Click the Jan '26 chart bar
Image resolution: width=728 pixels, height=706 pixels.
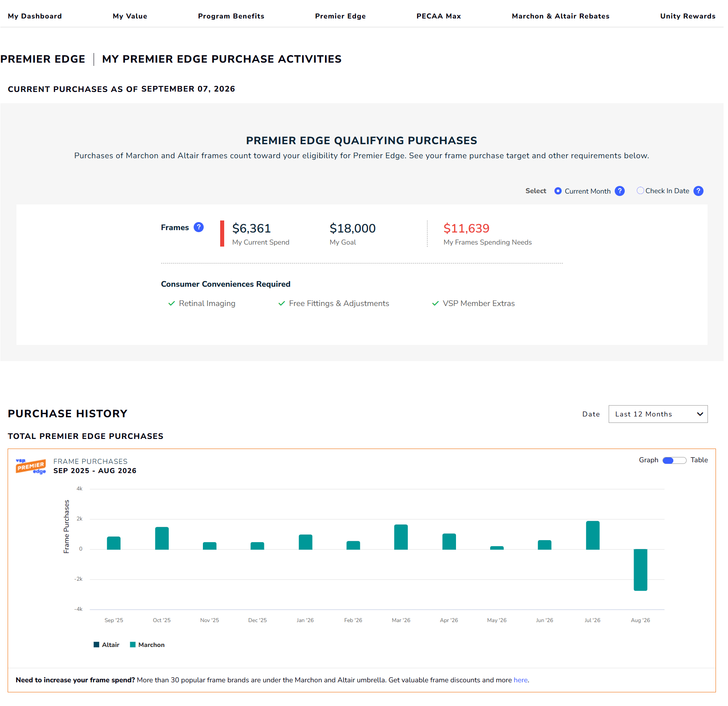click(305, 542)
